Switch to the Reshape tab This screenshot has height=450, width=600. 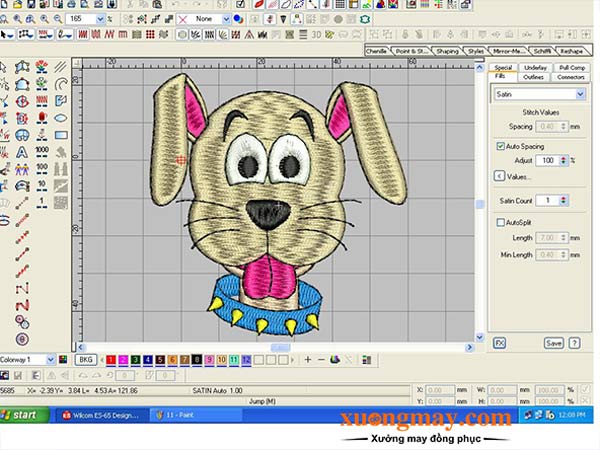571,50
